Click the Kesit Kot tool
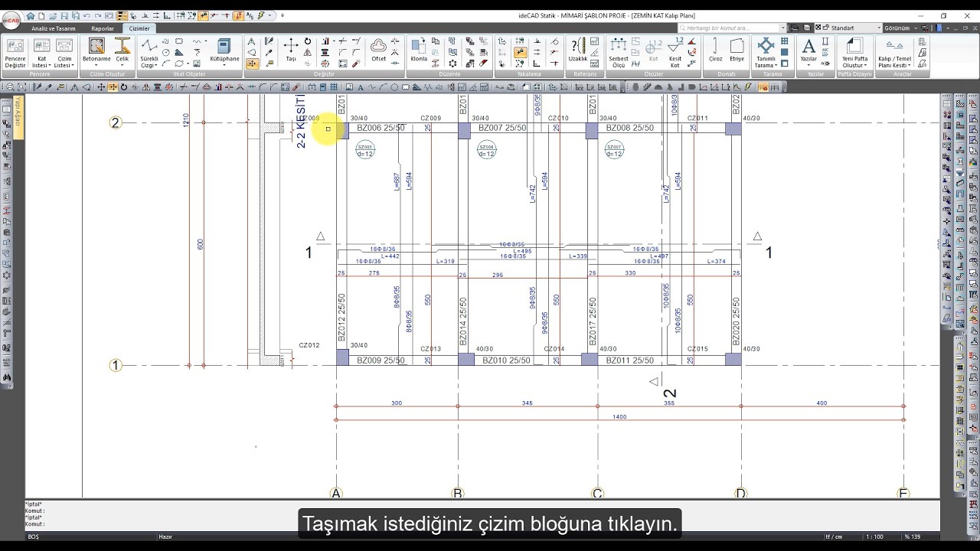The image size is (980, 551). 675,54
